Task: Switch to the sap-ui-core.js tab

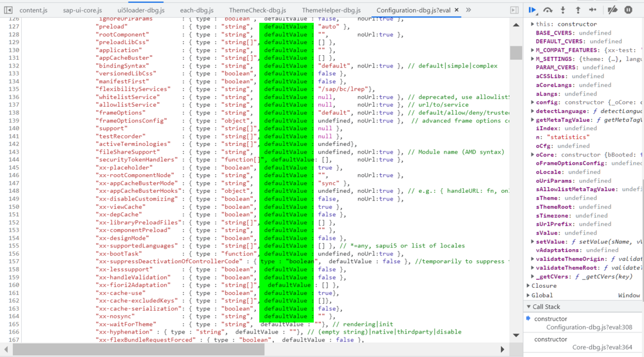Action: (82, 11)
